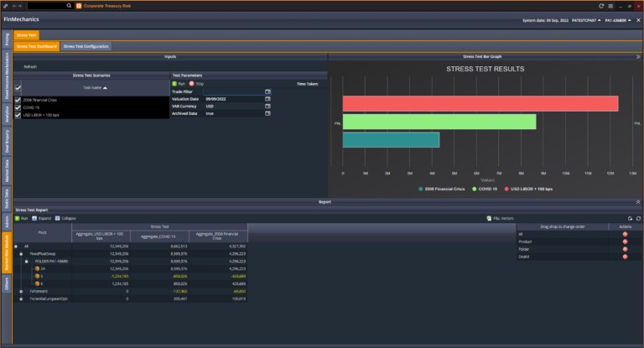Start the stress test with green Run in Test Parameters
Screen dimensions: 644x348
click(x=174, y=83)
